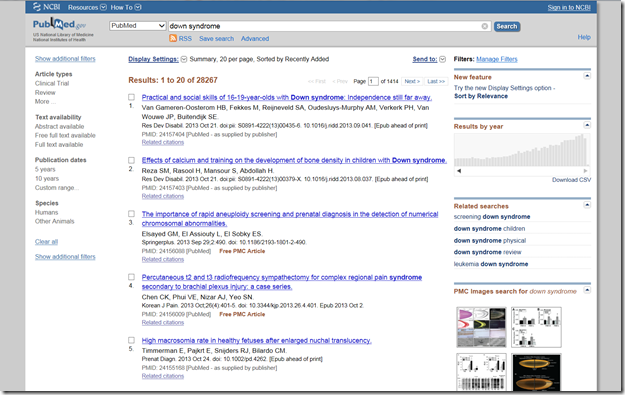Click the PubMed.gov logo
This screenshot has width=625, height=395.
coord(59,25)
